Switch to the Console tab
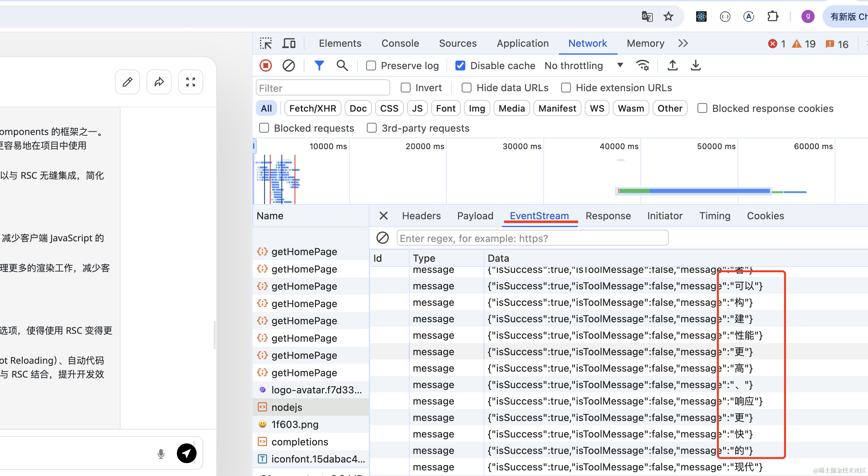Image resolution: width=868 pixels, height=476 pixels. tap(400, 43)
